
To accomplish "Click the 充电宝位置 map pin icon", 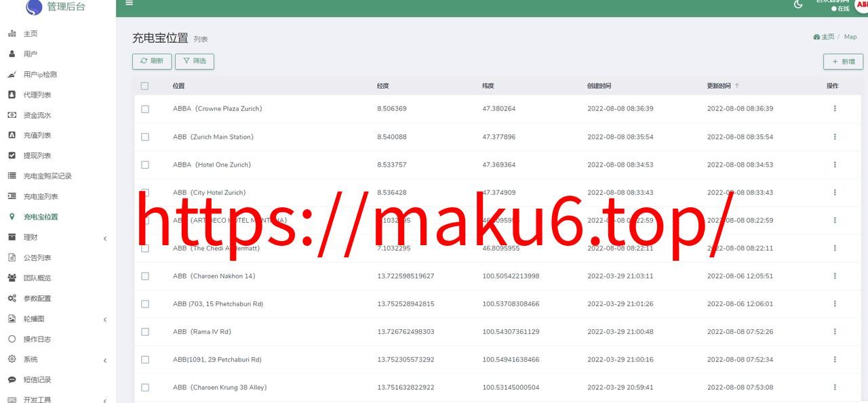I will (x=12, y=217).
